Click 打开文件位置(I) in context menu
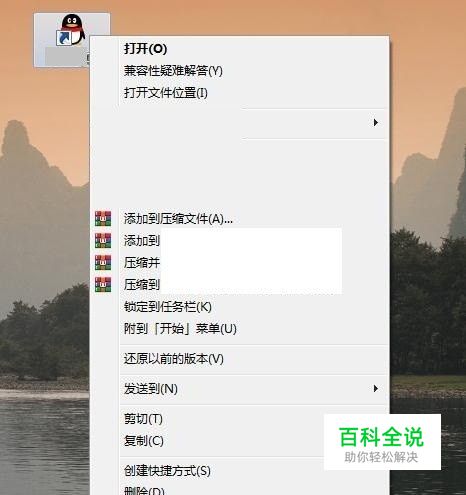Viewport: 466px width, 495px height. (166, 93)
